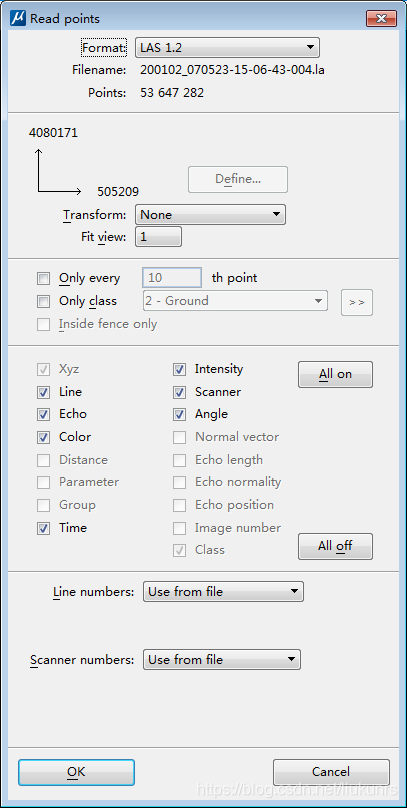Uncheck the Time attribute checkbox
Screen dimensions: 407x808
44,528
